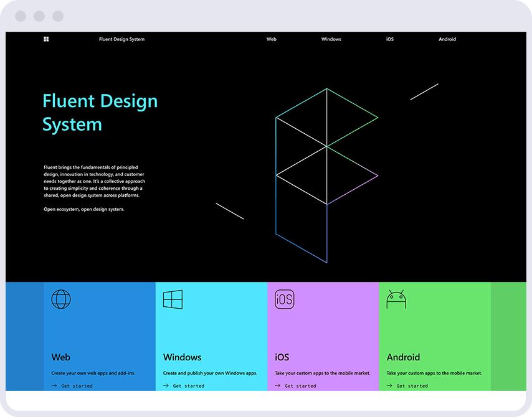Image resolution: width=532 pixels, height=417 pixels.
Task: Click the Windows logo icon on card
Action: point(173,299)
